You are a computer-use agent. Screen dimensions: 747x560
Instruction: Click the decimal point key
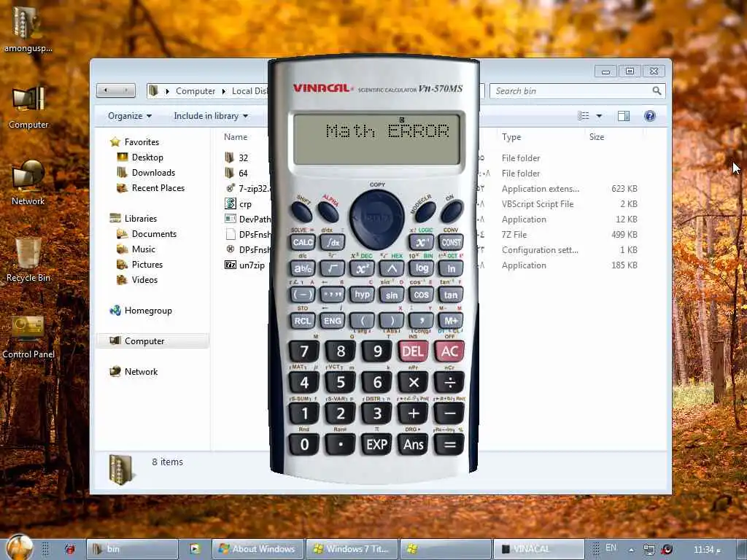click(x=340, y=444)
